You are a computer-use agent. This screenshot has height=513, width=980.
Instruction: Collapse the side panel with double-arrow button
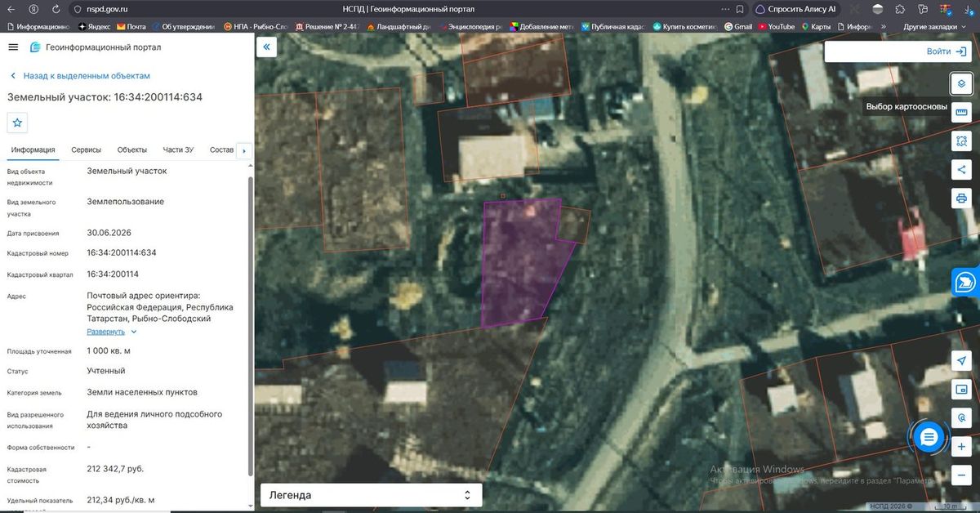click(266, 47)
